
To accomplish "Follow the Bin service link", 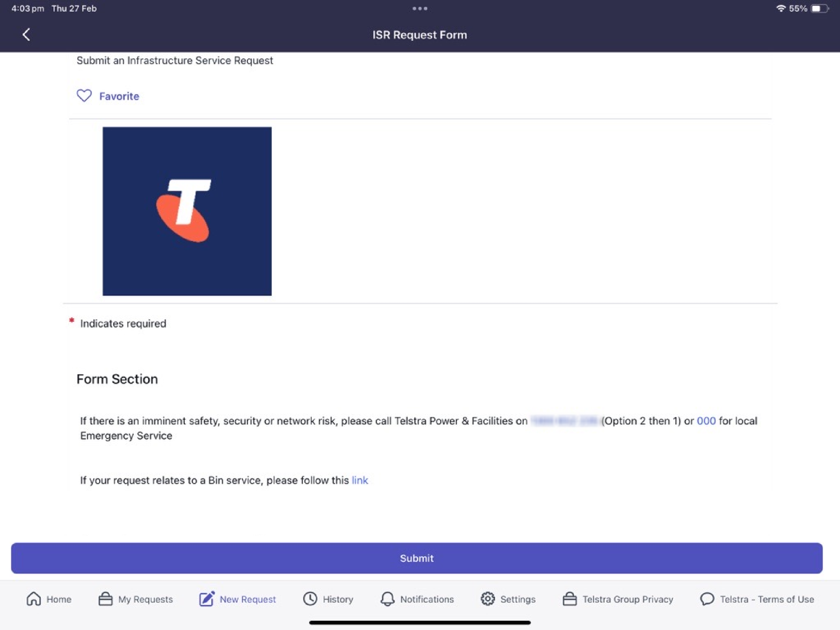I will (360, 480).
